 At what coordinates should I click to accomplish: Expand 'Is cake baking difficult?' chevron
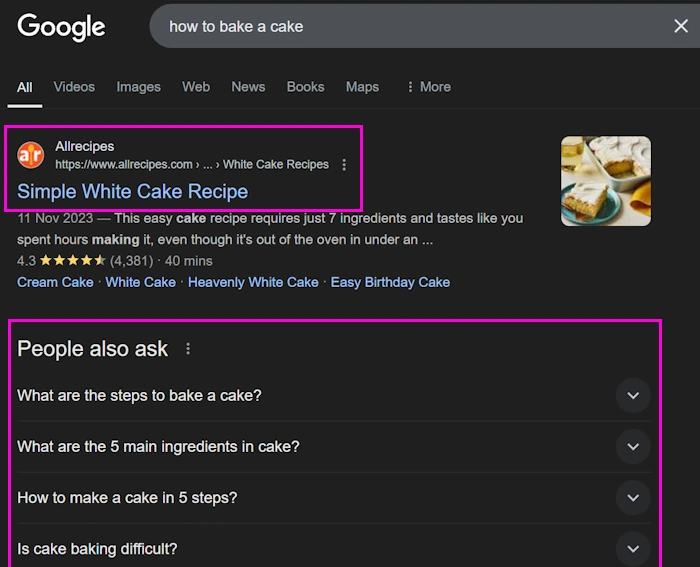pos(633,549)
